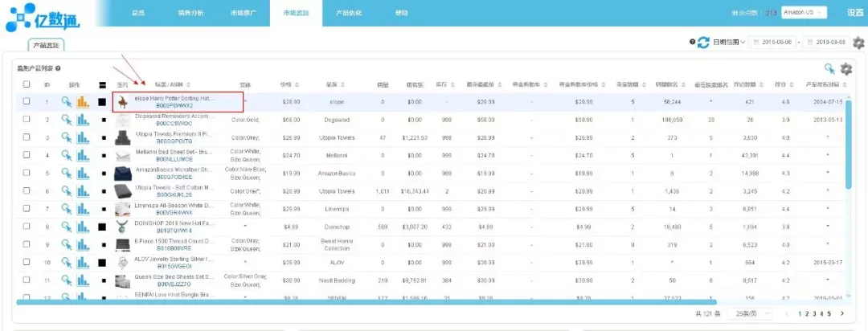Click the analyze cursor icon for Dogeared row
Image resolution: width=868 pixels, height=331 pixels.
67,120
